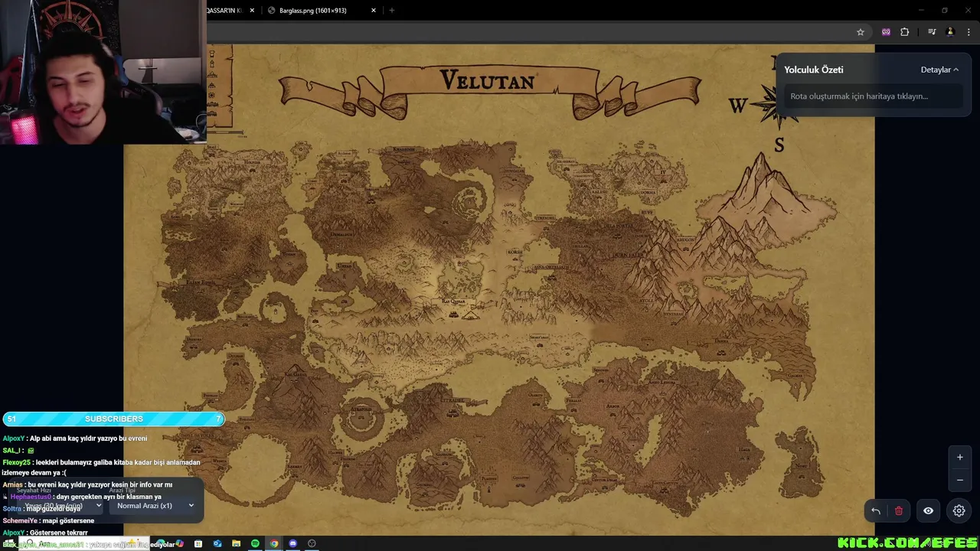Open the map settings gear
The width and height of the screenshot is (980, 551).
[959, 510]
